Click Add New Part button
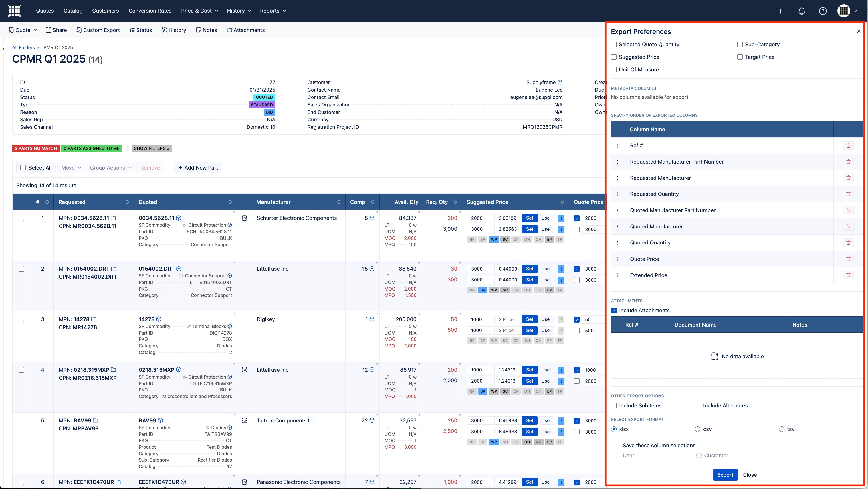Screen dimensions: 868x489 198,168
